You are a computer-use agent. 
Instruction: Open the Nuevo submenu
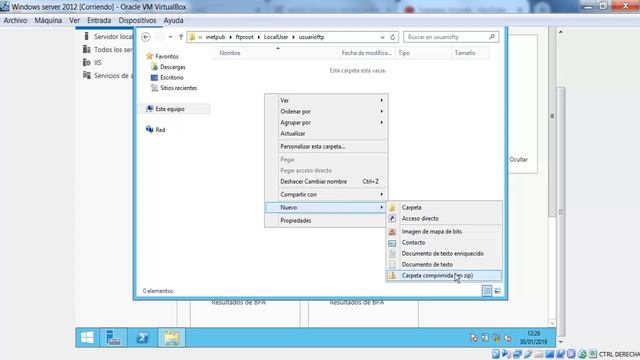click(326, 207)
